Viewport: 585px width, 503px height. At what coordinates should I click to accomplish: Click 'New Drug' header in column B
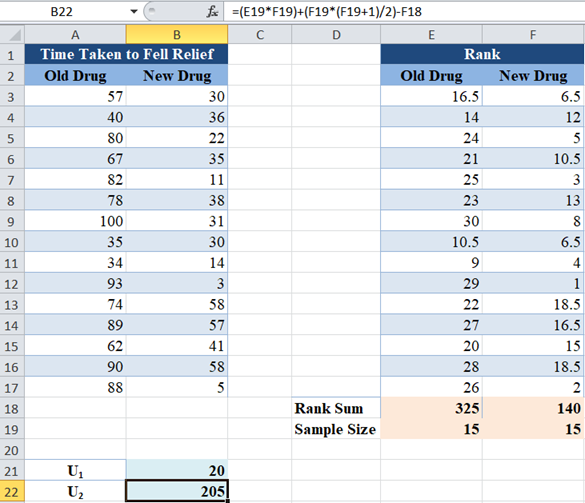177,75
